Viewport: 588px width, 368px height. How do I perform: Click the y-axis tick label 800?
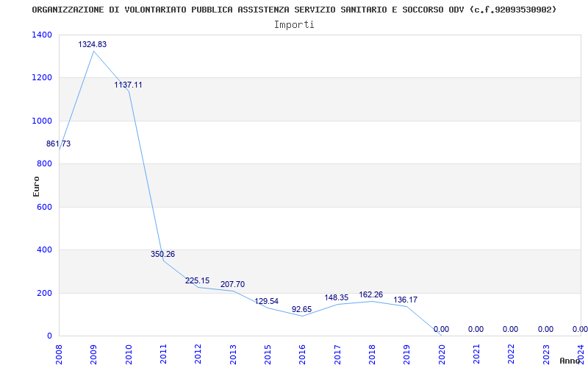44,163
